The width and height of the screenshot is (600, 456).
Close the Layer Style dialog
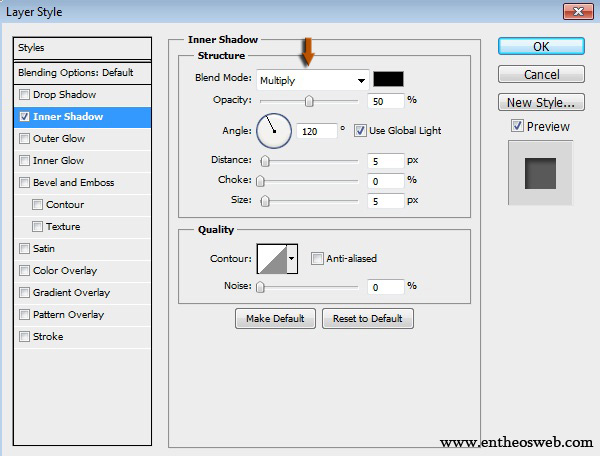click(573, 12)
